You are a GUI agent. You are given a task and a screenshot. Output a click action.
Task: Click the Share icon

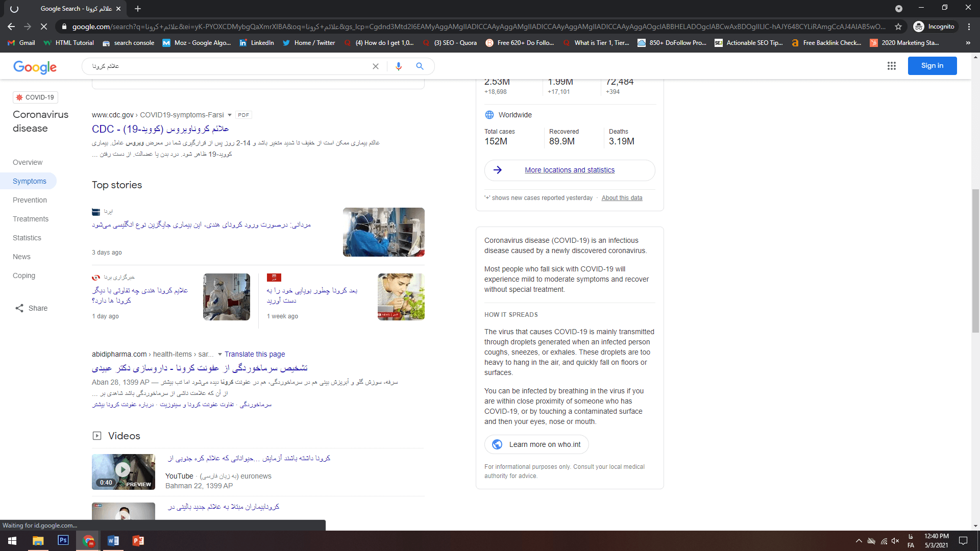pos(19,308)
